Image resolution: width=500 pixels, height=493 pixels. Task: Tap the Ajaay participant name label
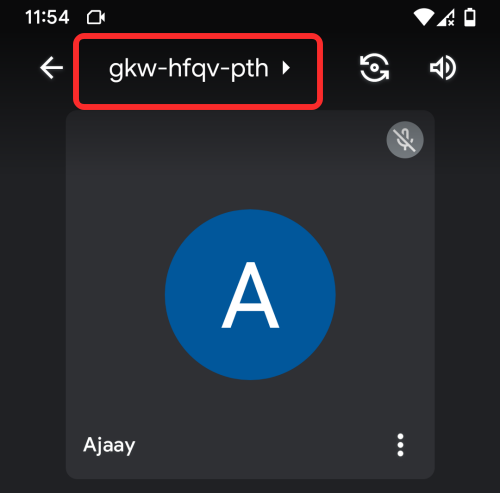(x=109, y=445)
